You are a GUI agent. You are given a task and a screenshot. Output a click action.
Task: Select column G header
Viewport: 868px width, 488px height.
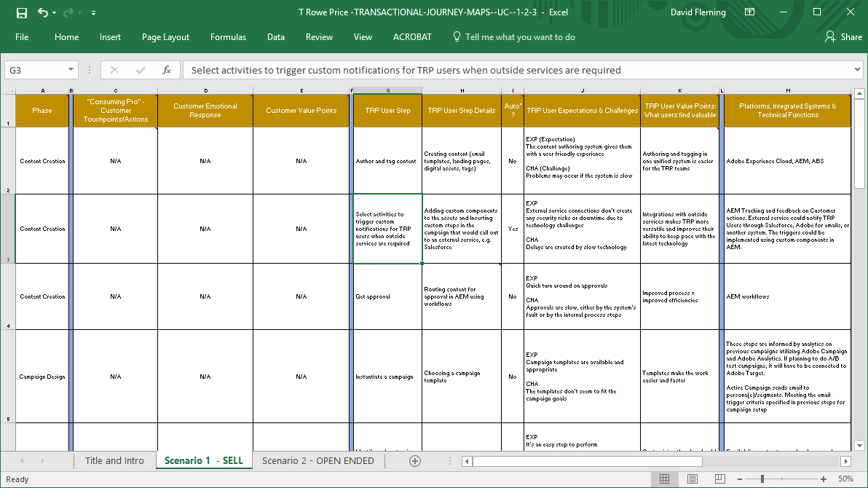pyautogui.click(x=387, y=90)
